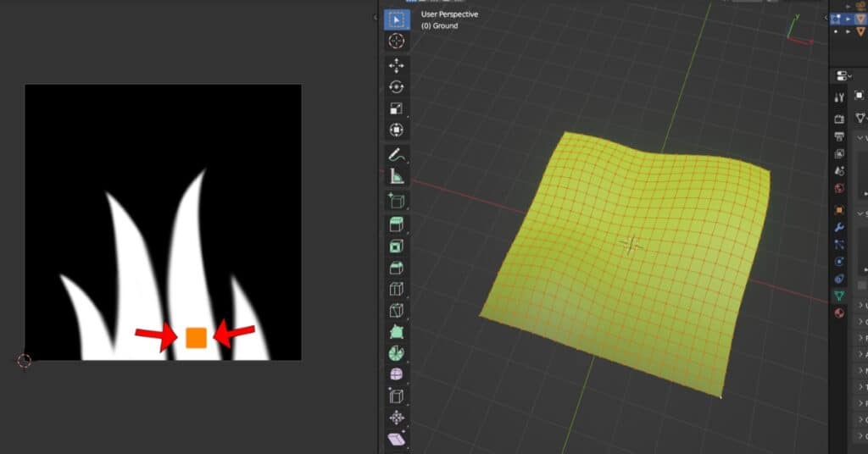Open the View Layer properties tab
Viewport: 868px width, 454px height.
839,153
